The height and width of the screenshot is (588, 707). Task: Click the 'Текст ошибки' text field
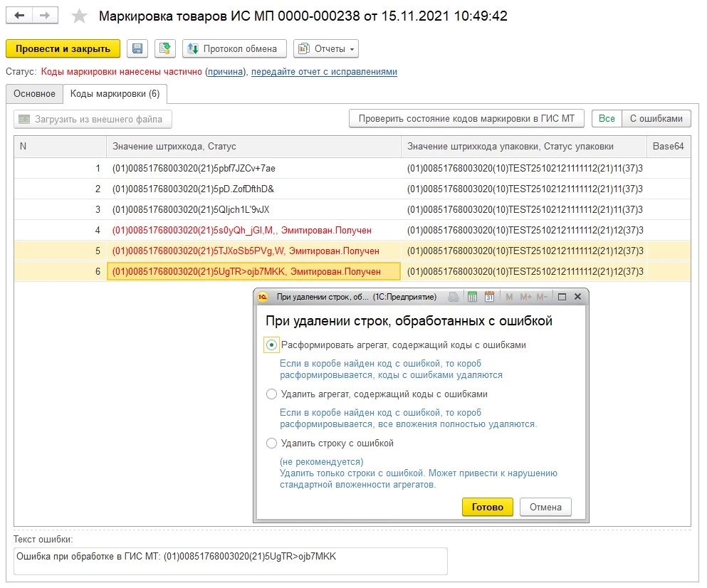click(230, 561)
